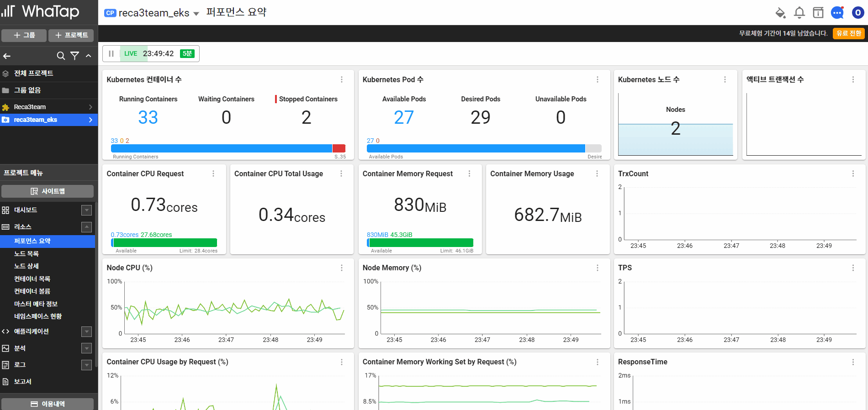868x410 pixels.
Task: Click the 분석 chart icon
Action: click(5, 348)
